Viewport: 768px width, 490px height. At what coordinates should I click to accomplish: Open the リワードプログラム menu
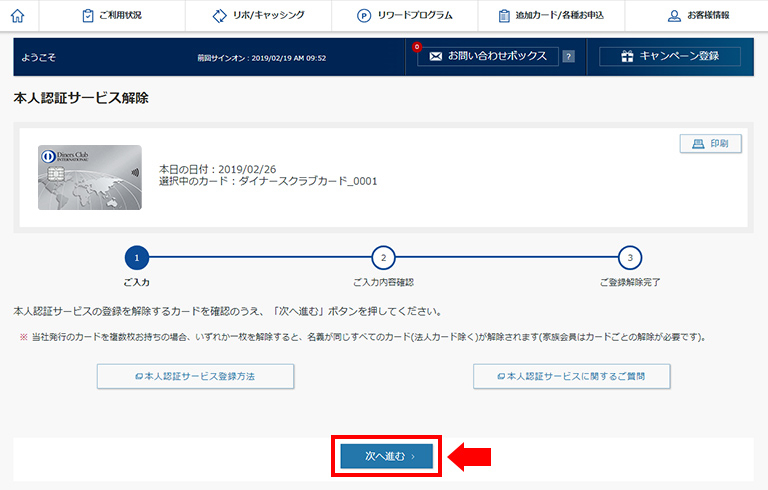[405, 16]
